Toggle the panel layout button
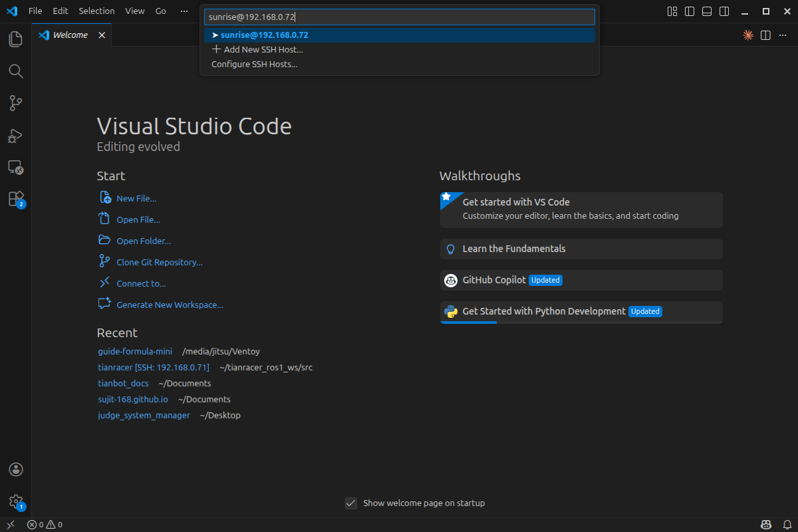The width and height of the screenshot is (798, 532). point(707,11)
